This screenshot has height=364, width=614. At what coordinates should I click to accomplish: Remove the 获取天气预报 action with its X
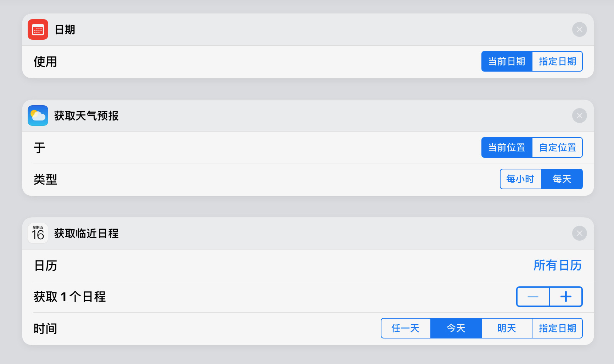(579, 116)
